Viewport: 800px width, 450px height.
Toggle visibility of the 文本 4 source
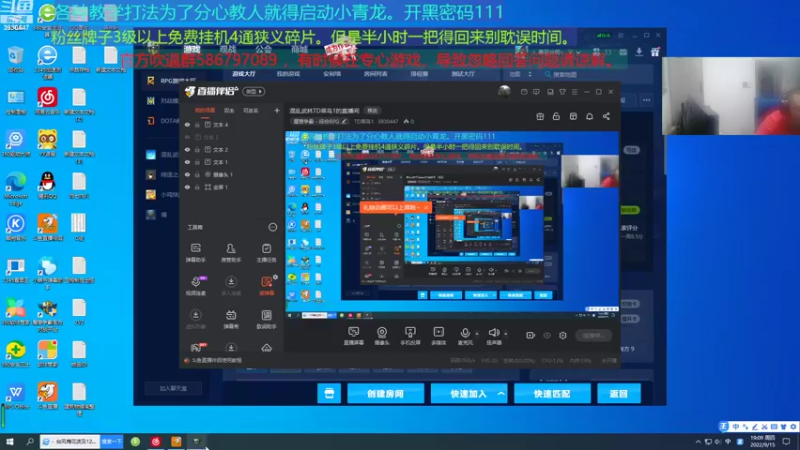(x=187, y=124)
